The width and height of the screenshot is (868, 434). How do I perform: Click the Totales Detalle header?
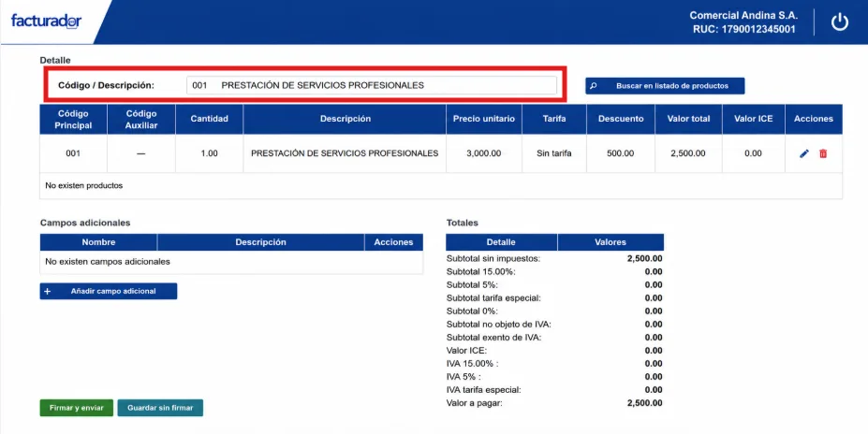(x=501, y=242)
